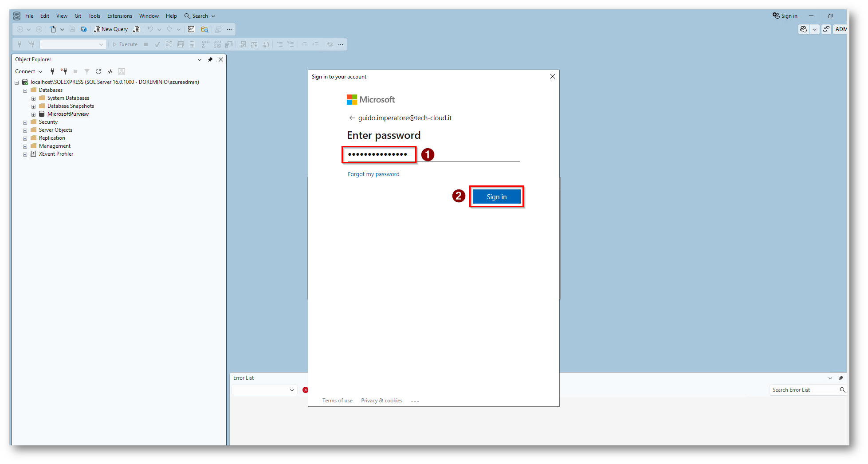
Task: Click the Forgot my password link
Action: (x=373, y=174)
